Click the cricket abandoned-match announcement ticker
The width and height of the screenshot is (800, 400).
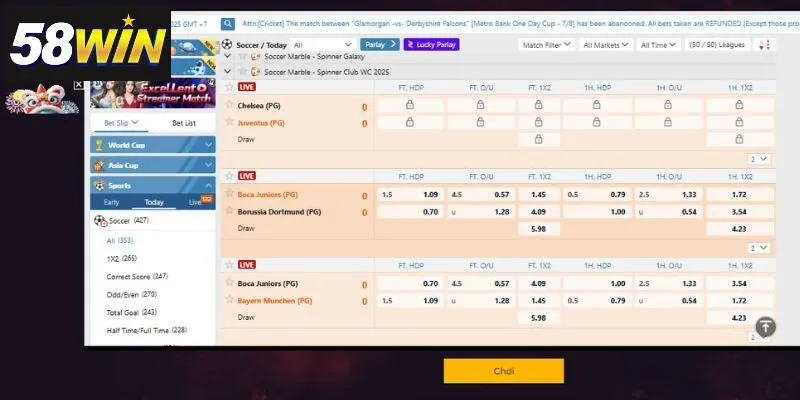click(520, 23)
